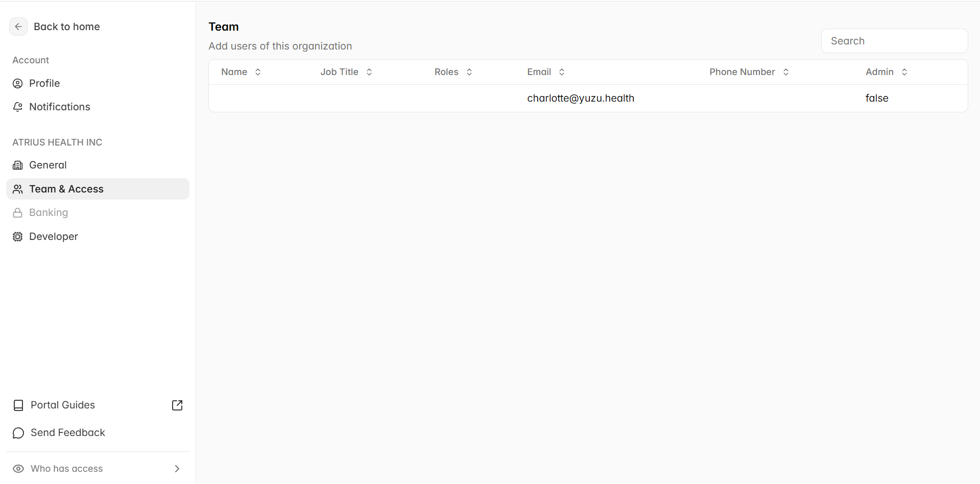This screenshot has height=484, width=980.
Task: Sort table by Roles column arrows
Action: click(x=469, y=72)
